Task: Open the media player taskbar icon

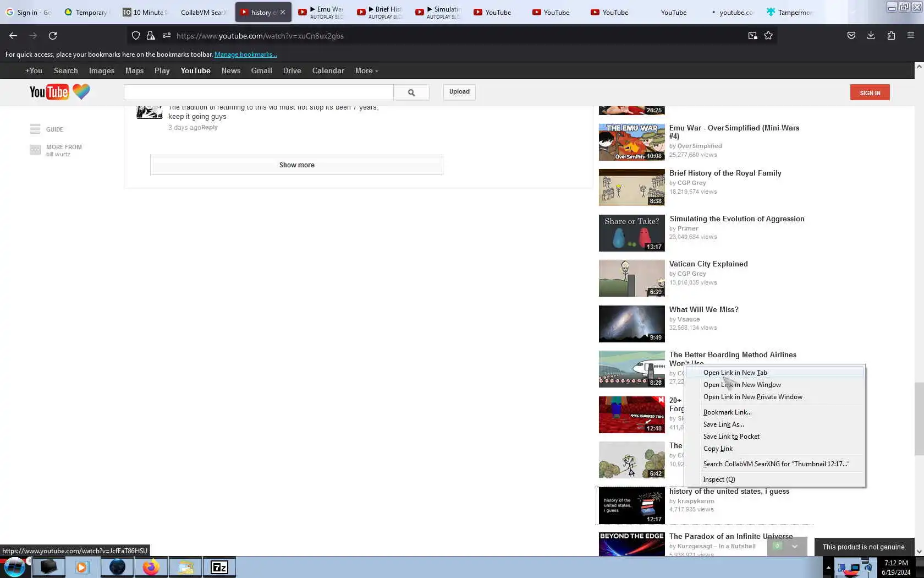Action: pyautogui.click(x=82, y=567)
